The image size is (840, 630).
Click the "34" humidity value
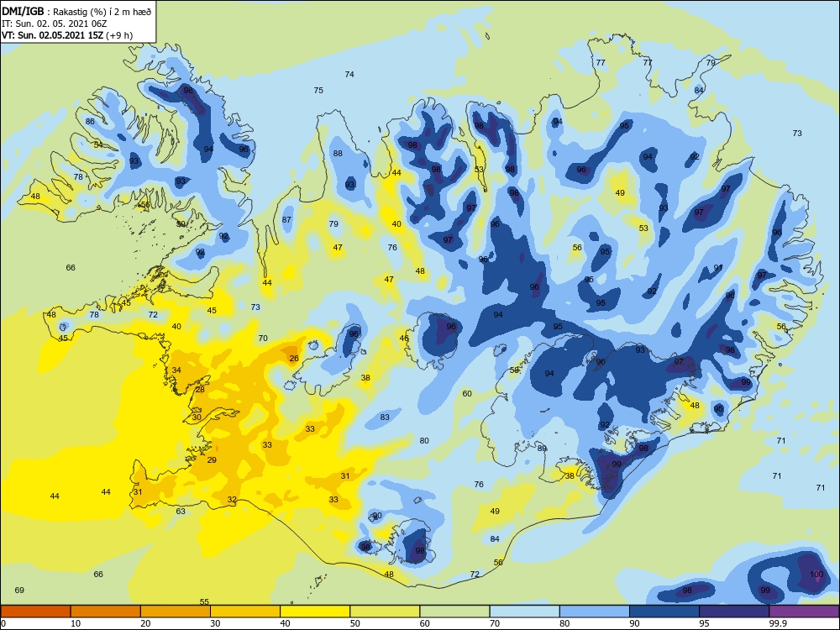point(176,370)
